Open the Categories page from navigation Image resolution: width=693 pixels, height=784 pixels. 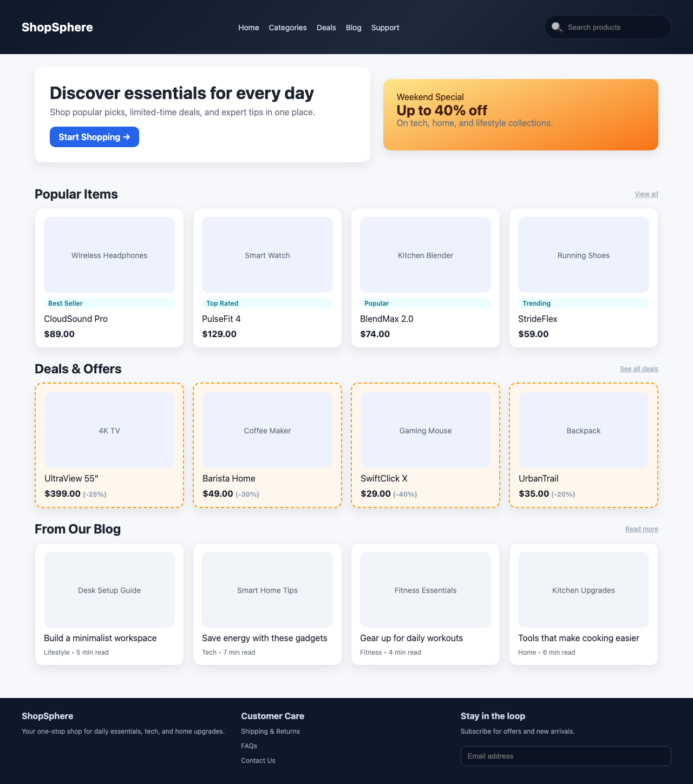pyautogui.click(x=287, y=28)
